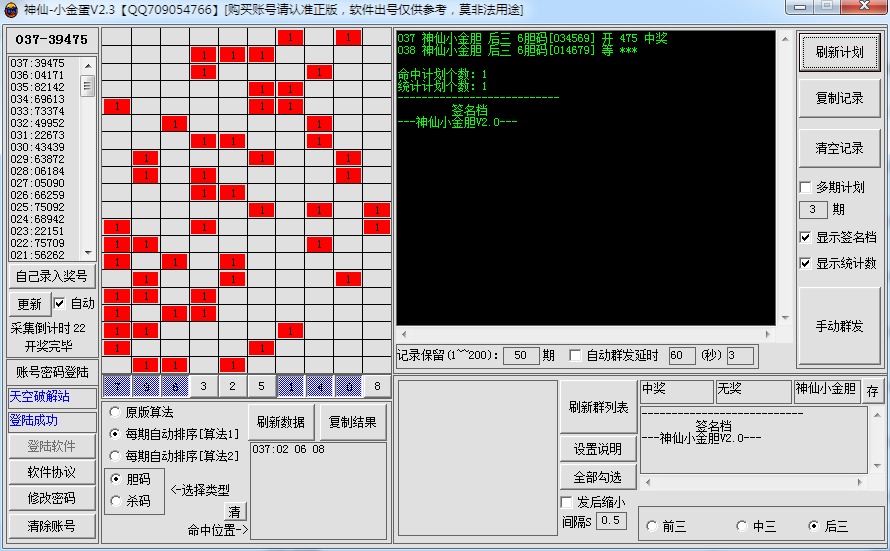Screen dimensions: 890x551
Task: Click the 存 save button
Action: tap(873, 391)
